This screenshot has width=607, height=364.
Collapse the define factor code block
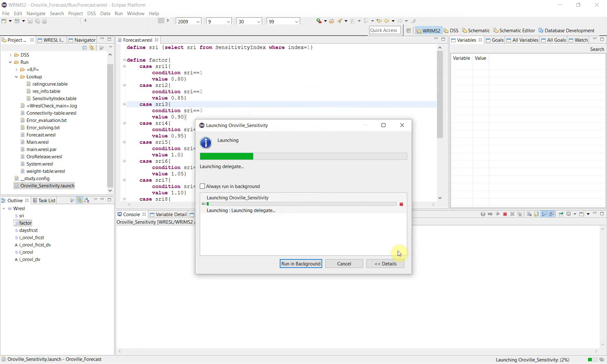coord(124,60)
